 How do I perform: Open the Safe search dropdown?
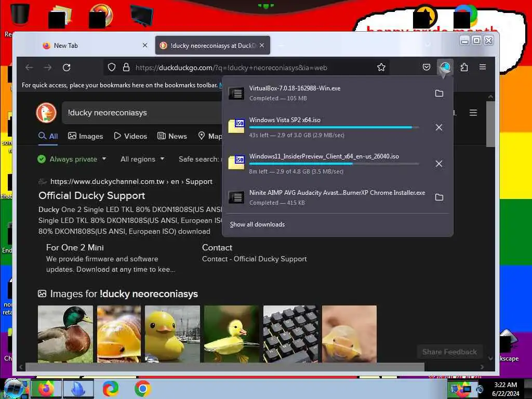[200, 159]
